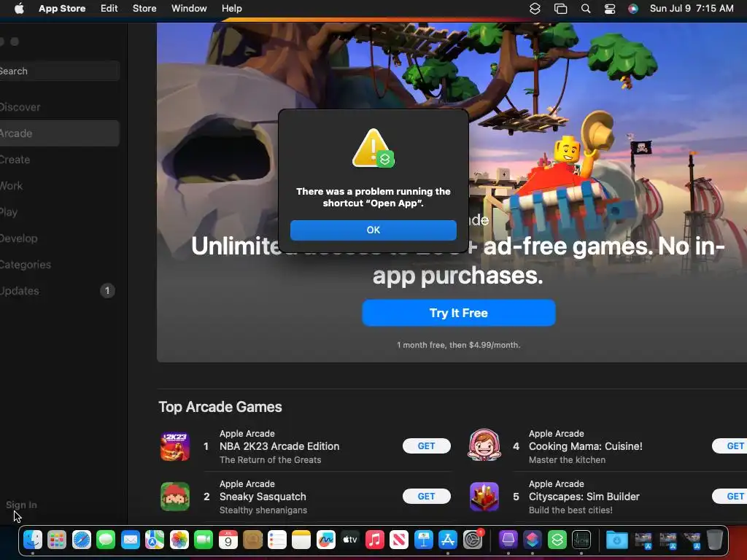Get NBA 2K23 Arcade Edition
This screenshot has width=747, height=560.
tap(426, 446)
